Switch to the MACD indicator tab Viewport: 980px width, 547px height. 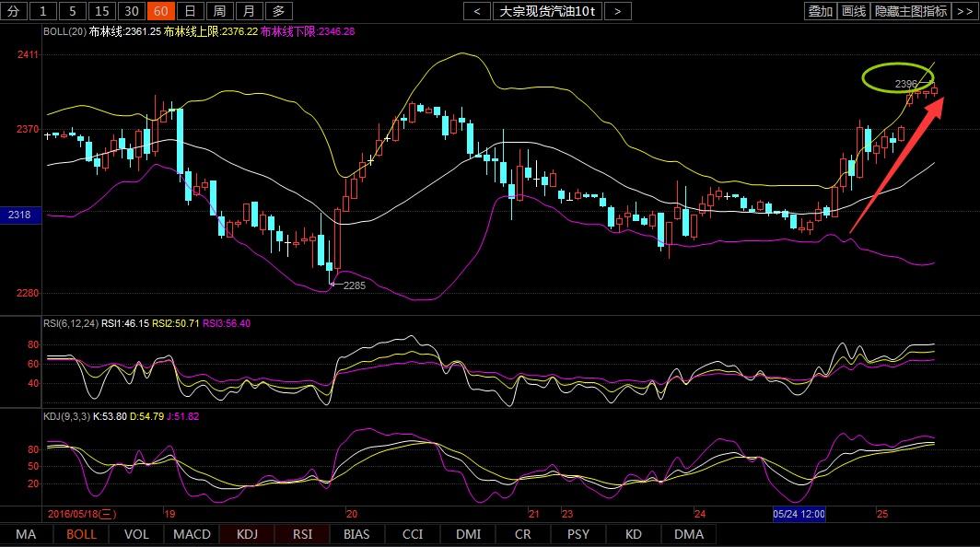click(x=192, y=534)
